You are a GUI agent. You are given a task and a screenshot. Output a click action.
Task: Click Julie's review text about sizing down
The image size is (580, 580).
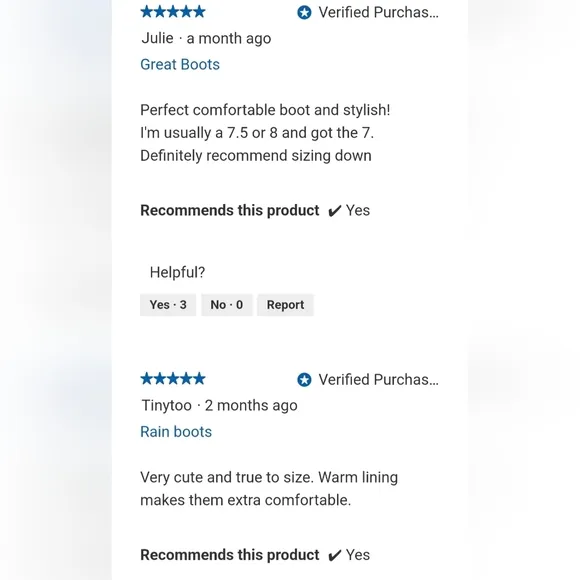(x=265, y=133)
